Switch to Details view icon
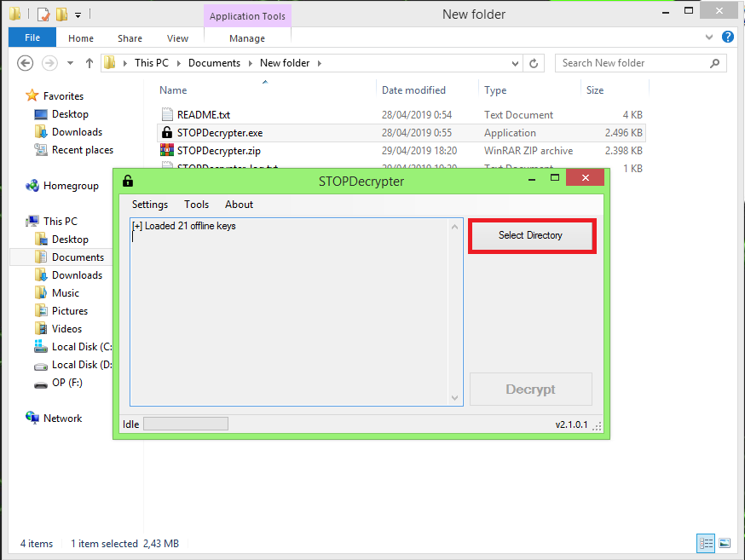The height and width of the screenshot is (560, 745). tap(706, 543)
